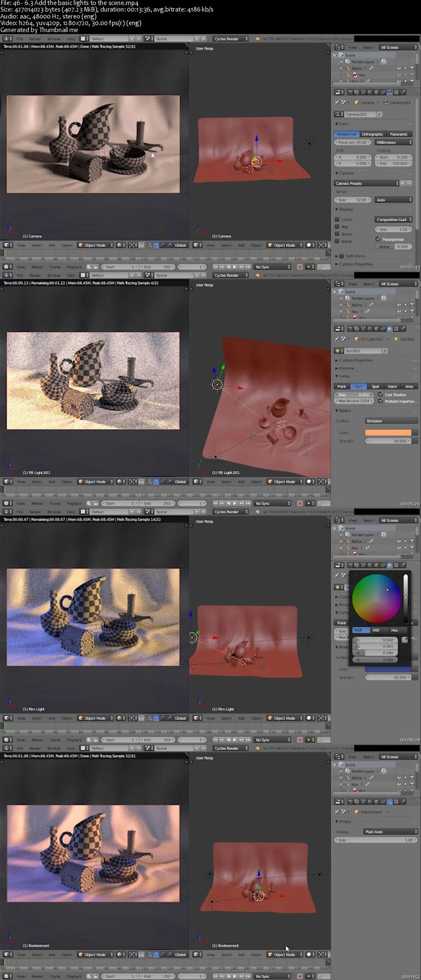Click the F fake-user button next to Camera.001
Viewport: 421px width, 980px height.
point(379,114)
